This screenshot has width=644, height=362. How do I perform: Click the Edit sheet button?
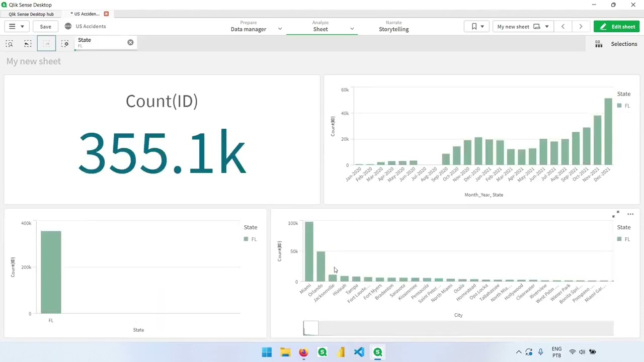pyautogui.click(x=616, y=27)
